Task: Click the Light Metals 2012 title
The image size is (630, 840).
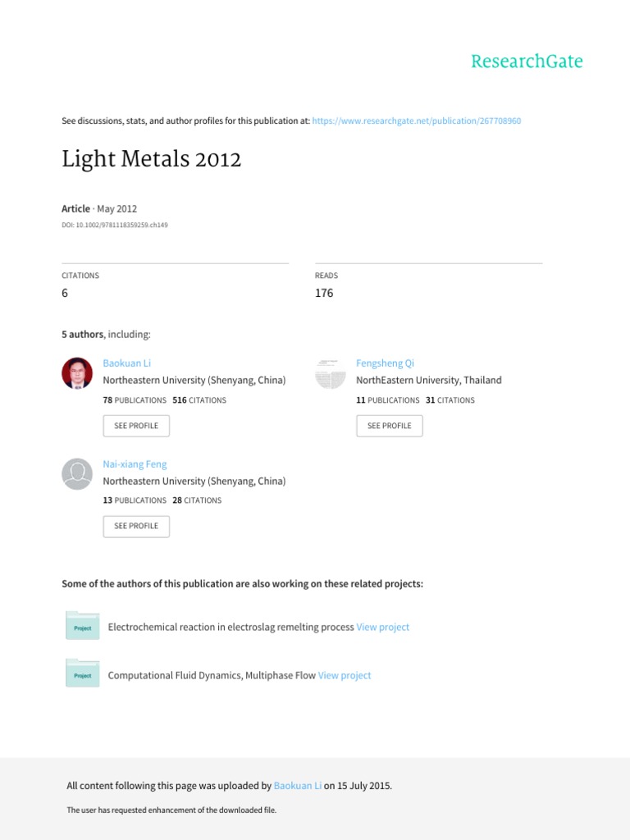Action: point(152,159)
